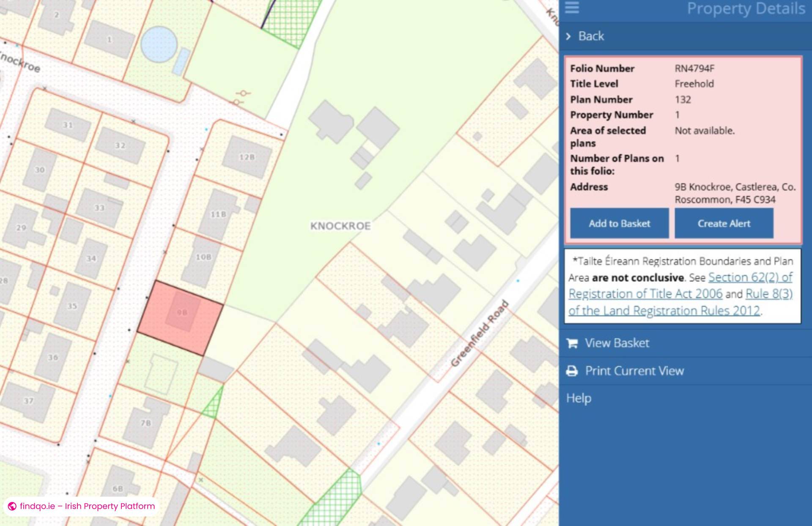The height and width of the screenshot is (526, 812).
Task: Select plot number 31 on map
Action: pos(68,125)
